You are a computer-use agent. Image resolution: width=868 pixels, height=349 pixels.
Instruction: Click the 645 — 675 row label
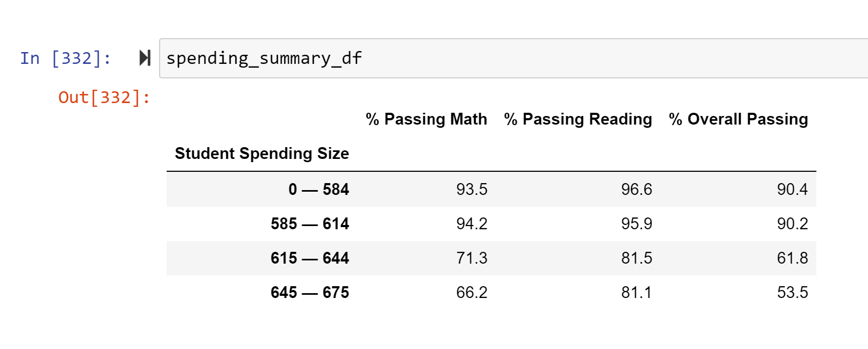pyautogui.click(x=310, y=292)
